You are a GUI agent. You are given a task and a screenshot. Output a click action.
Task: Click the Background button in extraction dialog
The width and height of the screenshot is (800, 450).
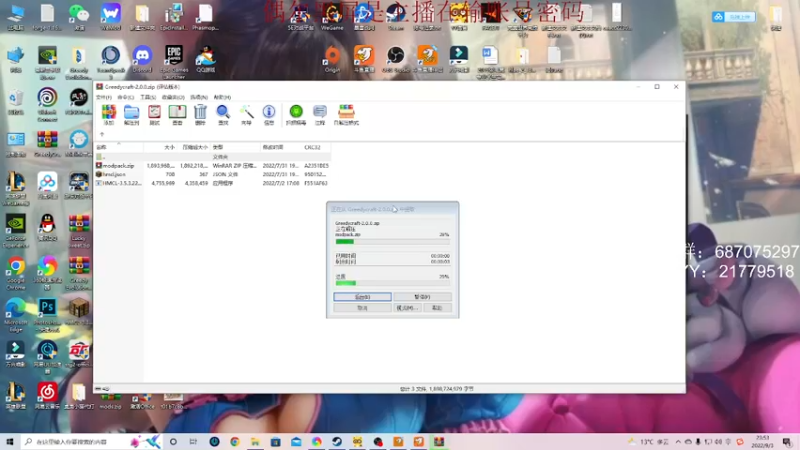click(x=362, y=297)
